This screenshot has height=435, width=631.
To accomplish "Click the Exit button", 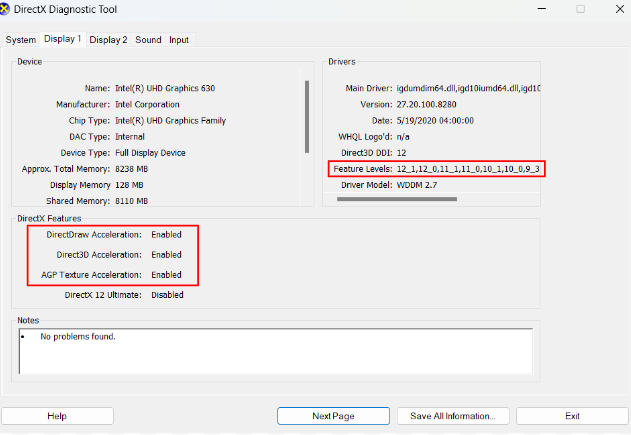I will [572, 416].
